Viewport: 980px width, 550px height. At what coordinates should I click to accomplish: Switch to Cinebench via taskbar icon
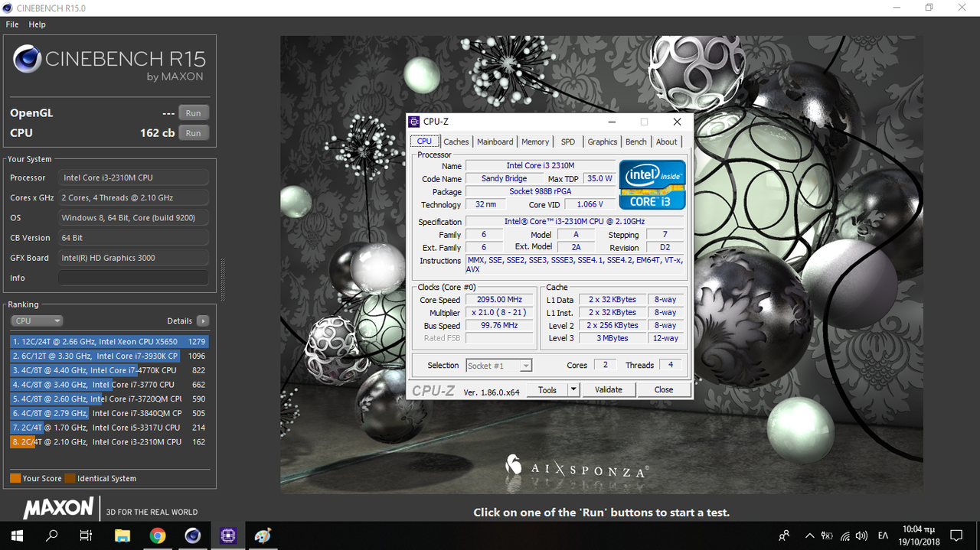[193, 535]
